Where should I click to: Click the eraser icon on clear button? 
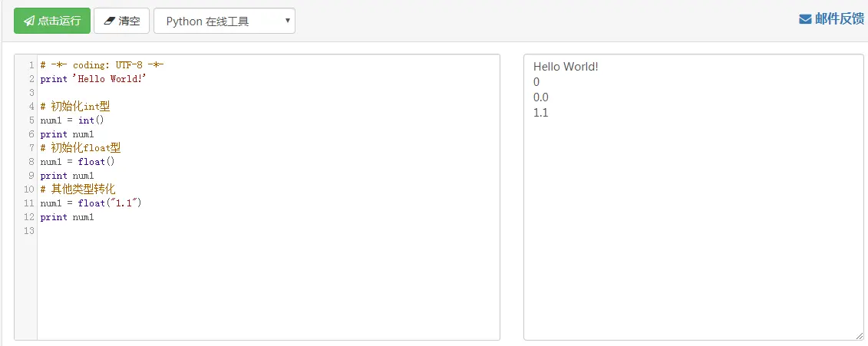pos(109,21)
